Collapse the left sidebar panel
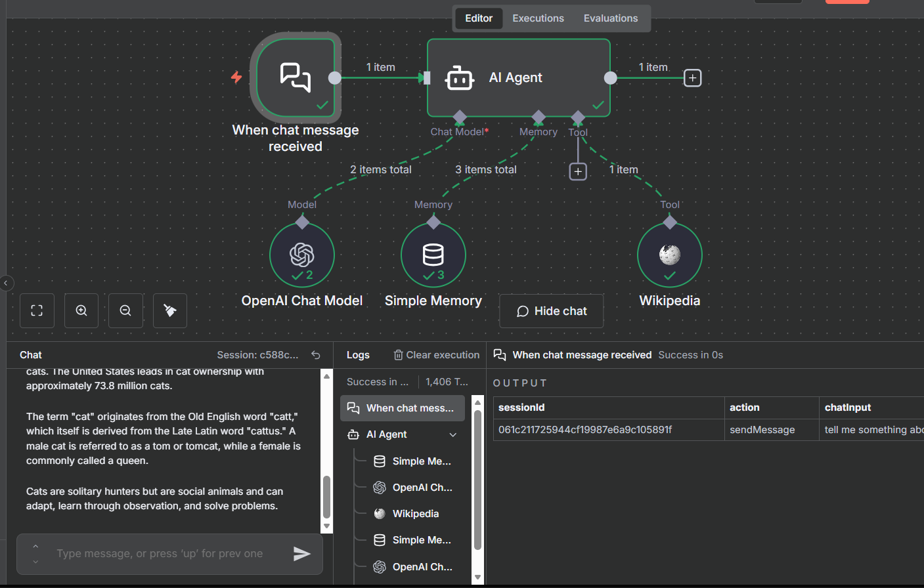 [7, 283]
